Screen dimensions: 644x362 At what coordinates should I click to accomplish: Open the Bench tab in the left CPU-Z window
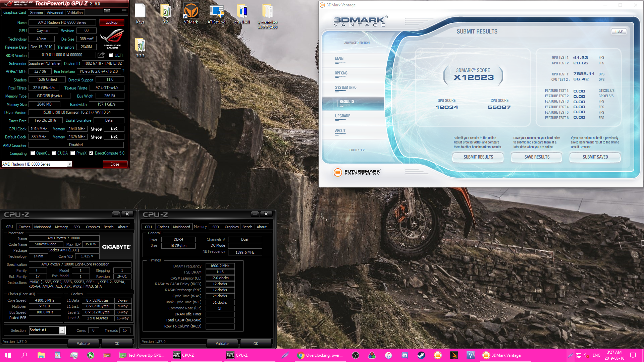[x=108, y=227]
